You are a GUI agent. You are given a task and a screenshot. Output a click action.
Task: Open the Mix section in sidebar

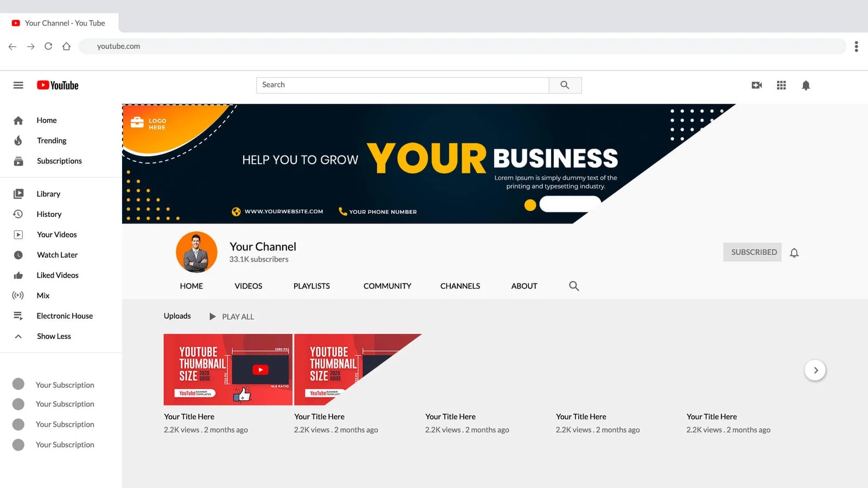(42, 295)
